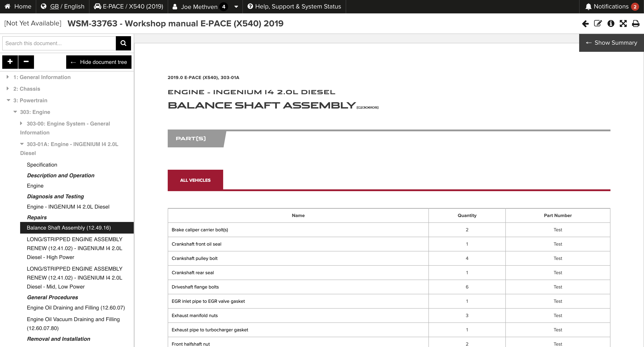Open LONG/STRIPPED ENGINE ASSEMBLY RENEW Mid, Low Power
Image resolution: width=644 pixels, height=347 pixels.
[74, 278]
